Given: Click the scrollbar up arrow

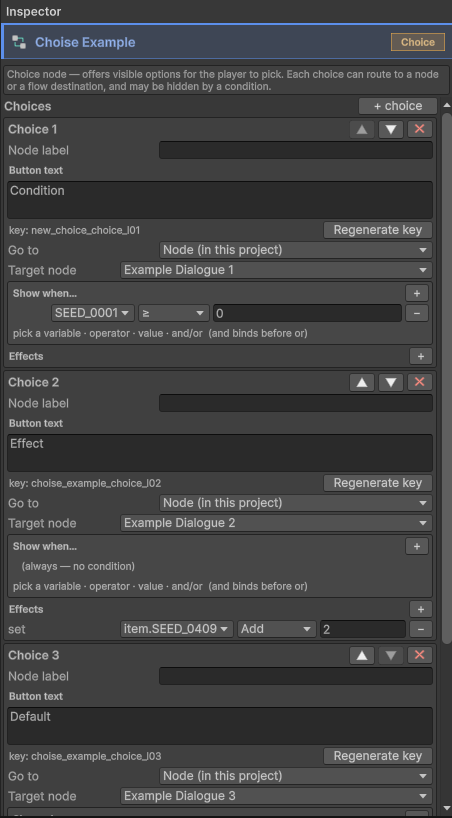Looking at the screenshot, I should coord(447,105).
